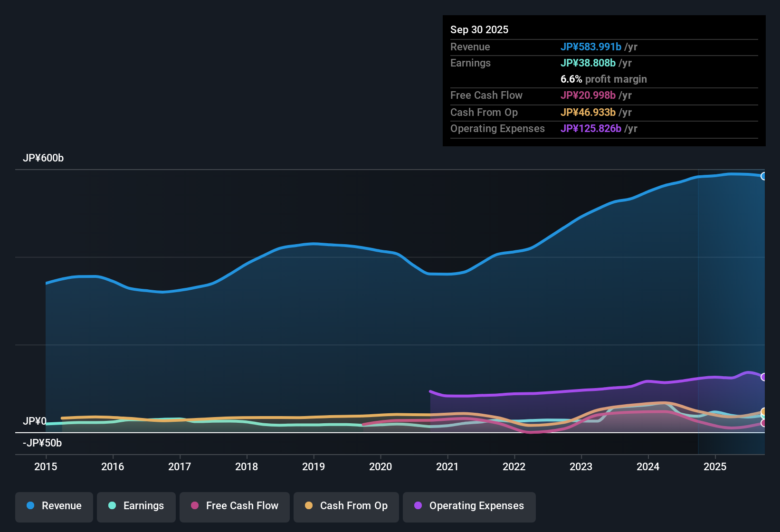Click the JP¥600b gridline label
This screenshot has height=532, width=780.
pos(43,158)
